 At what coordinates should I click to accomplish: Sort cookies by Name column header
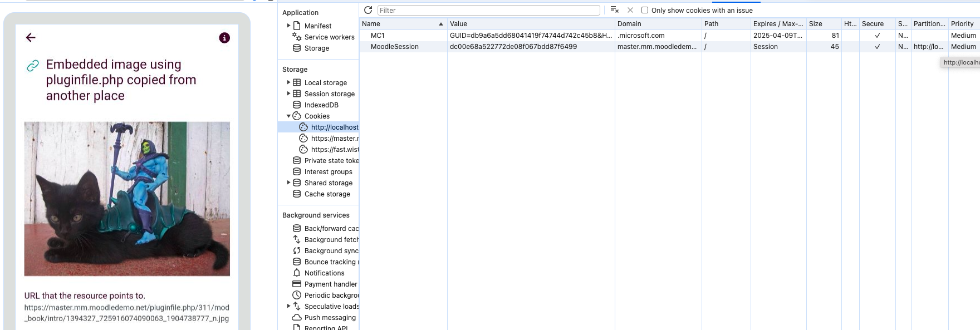tap(403, 24)
